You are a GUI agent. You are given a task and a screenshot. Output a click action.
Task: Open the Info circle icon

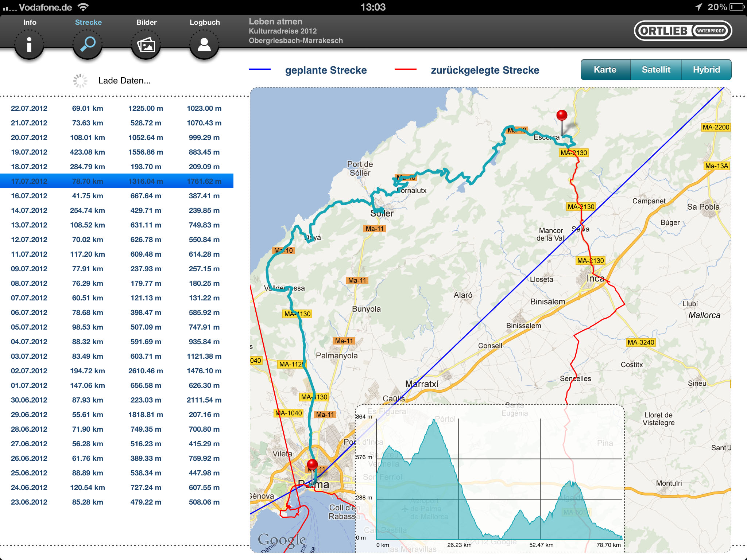(29, 44)
